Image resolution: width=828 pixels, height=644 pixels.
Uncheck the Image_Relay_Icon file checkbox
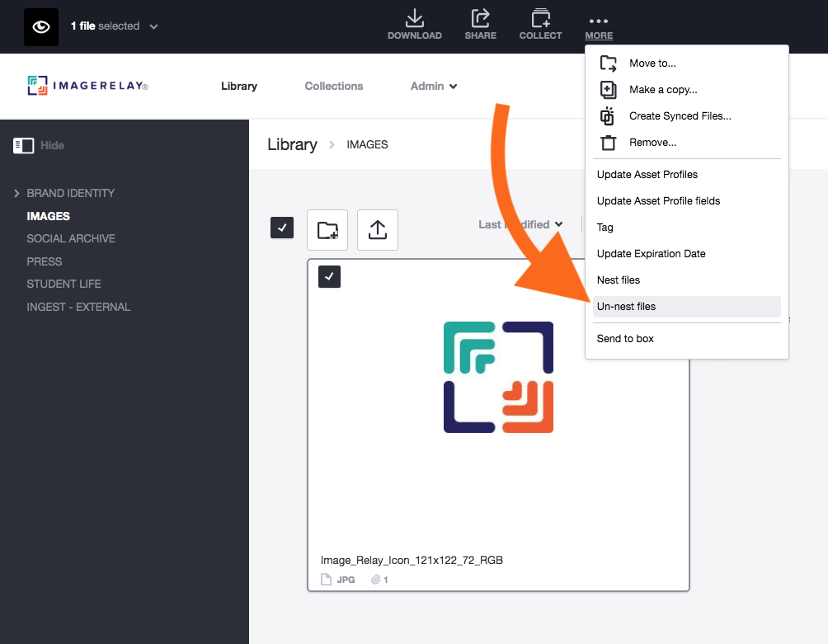330,276
